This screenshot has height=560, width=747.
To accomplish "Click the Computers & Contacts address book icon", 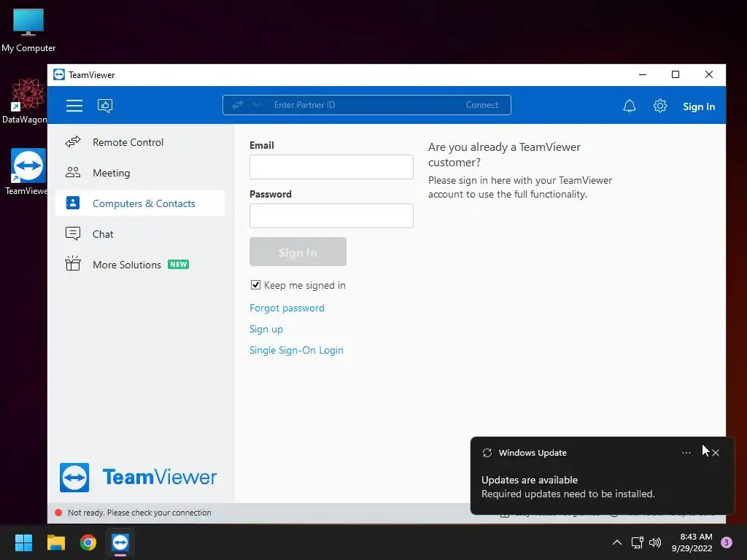I will (x=72, y=203).
